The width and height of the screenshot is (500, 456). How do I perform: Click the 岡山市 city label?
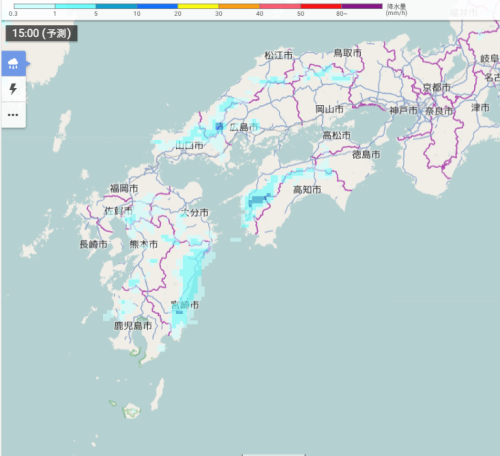coord(329,109)
